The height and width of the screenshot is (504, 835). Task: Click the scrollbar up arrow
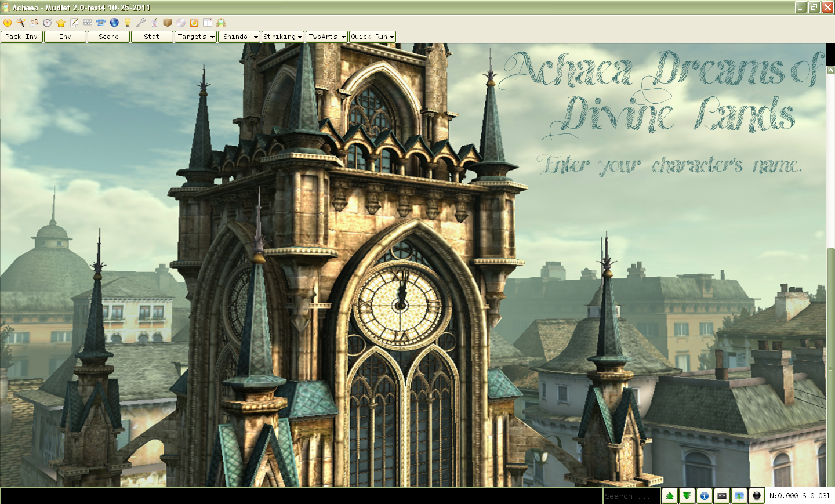[831, 70]
